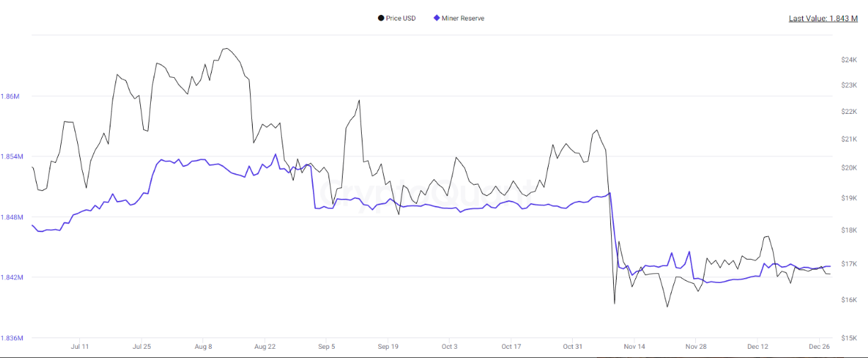
Task: Click the black Price USD legend dot
Action: [382, 18]
